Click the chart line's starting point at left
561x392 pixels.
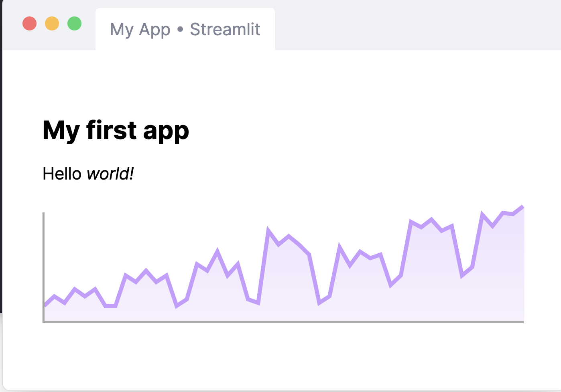[45, 305]
